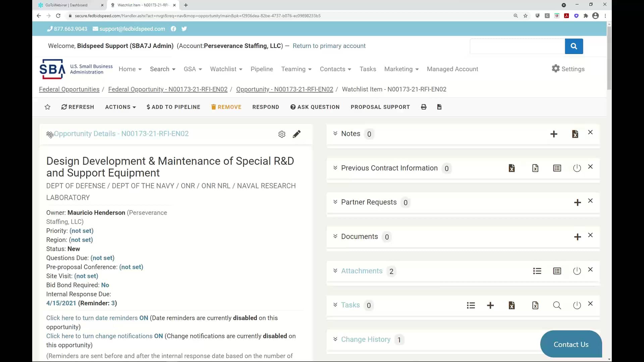Click the top search input field

517,46
